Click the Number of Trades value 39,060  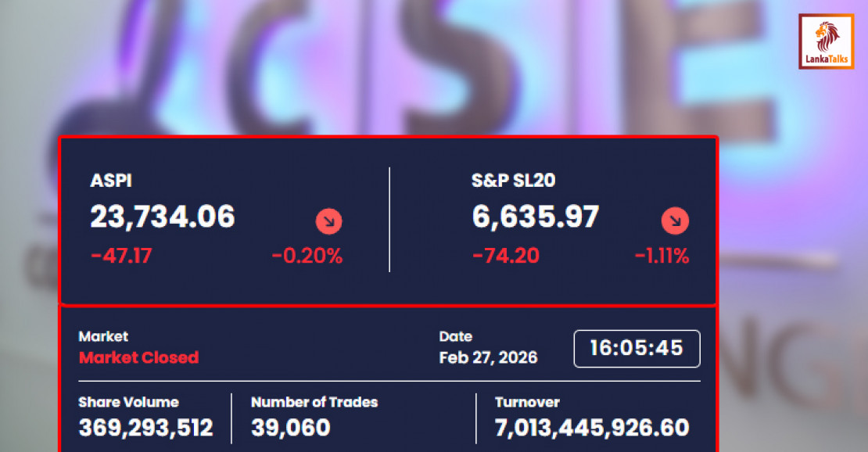click(290, 428)
